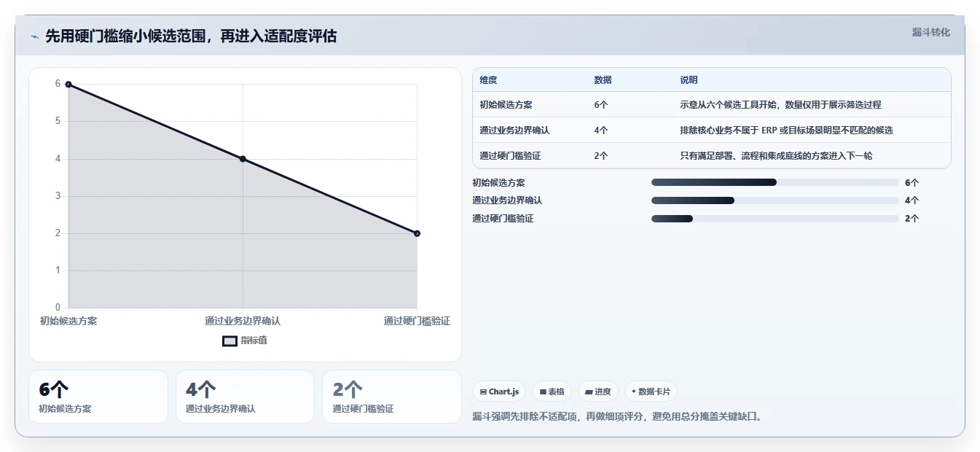Click footer note starting 漏斗强调先排除不适配项
This screenshot has width=980, height=452.
click(617, 416)
